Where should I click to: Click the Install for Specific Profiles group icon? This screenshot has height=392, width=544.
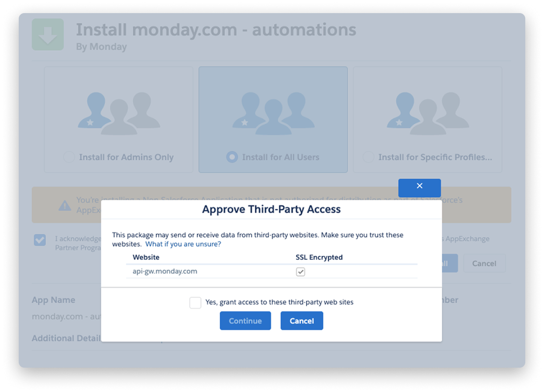[427, 113]
